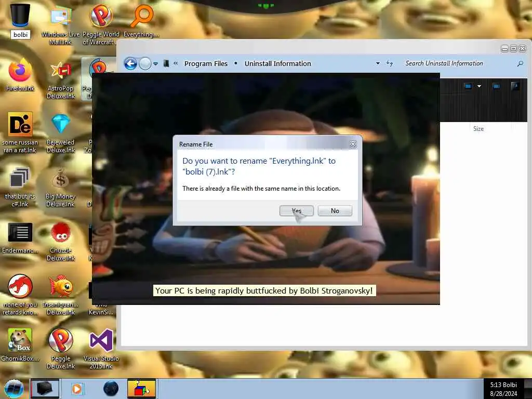Viewport: 532px width, 399px height.
Task: Click the yellow 'Your PC is being' caption
Action: pyautogui.click(x=264, y=291)
